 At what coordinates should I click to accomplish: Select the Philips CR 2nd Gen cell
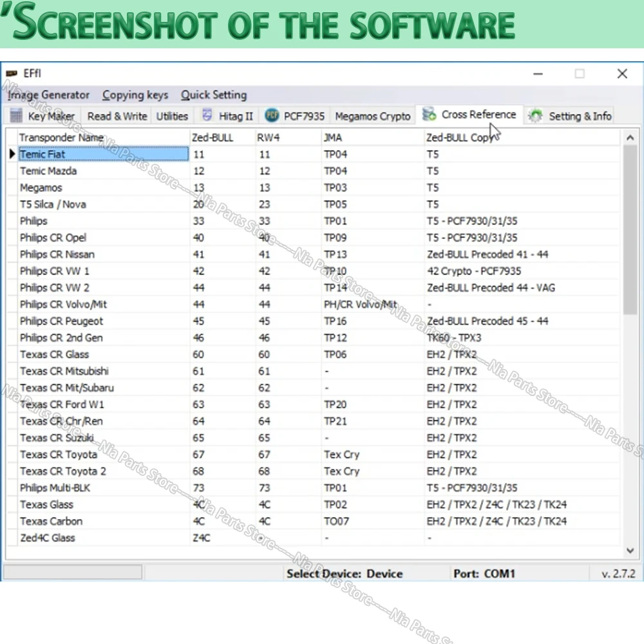pos(104,337)
